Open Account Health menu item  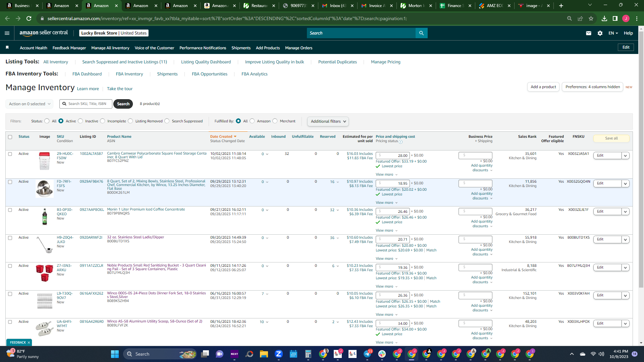point(34,48)
